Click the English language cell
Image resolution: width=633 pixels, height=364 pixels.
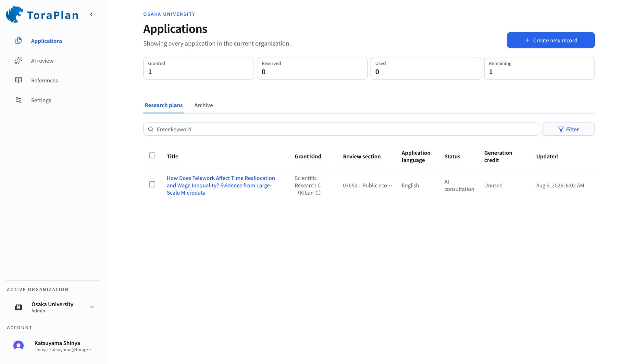coord(410,185)
